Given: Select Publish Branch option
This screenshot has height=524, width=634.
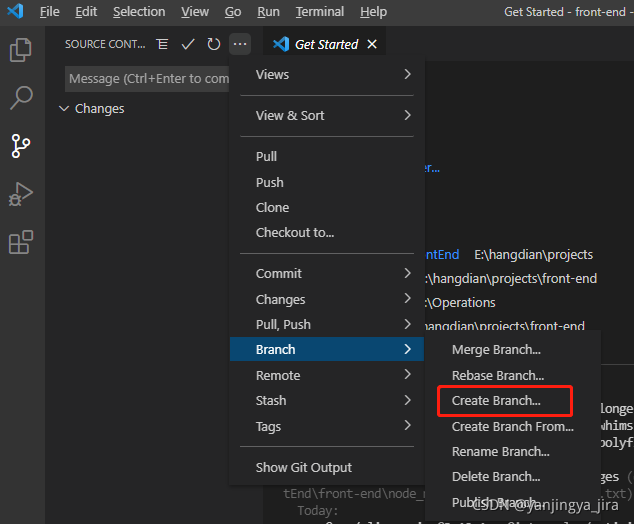Looking at the screenshot, I should click(513, 502).
